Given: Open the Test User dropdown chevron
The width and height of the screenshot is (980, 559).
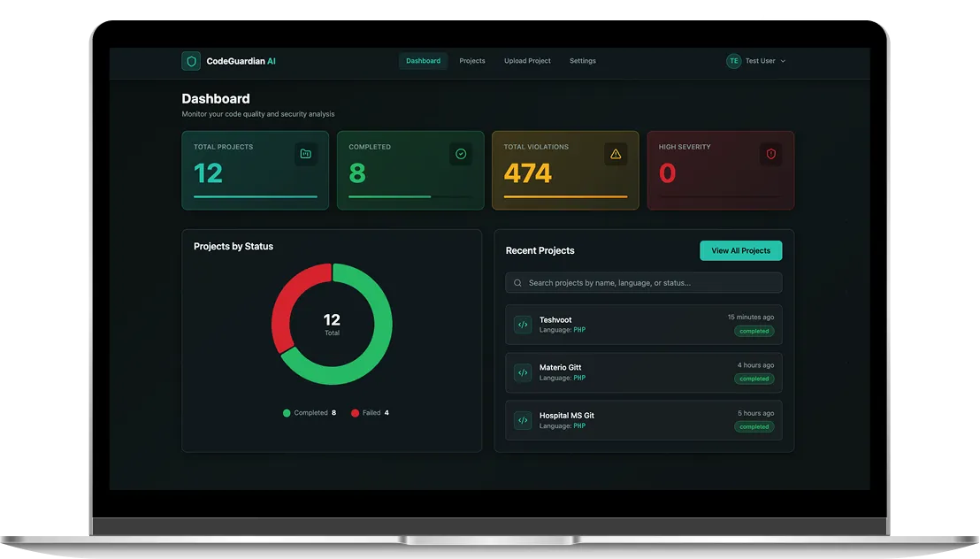Looking at the screenshot, I should pos(783,61).
